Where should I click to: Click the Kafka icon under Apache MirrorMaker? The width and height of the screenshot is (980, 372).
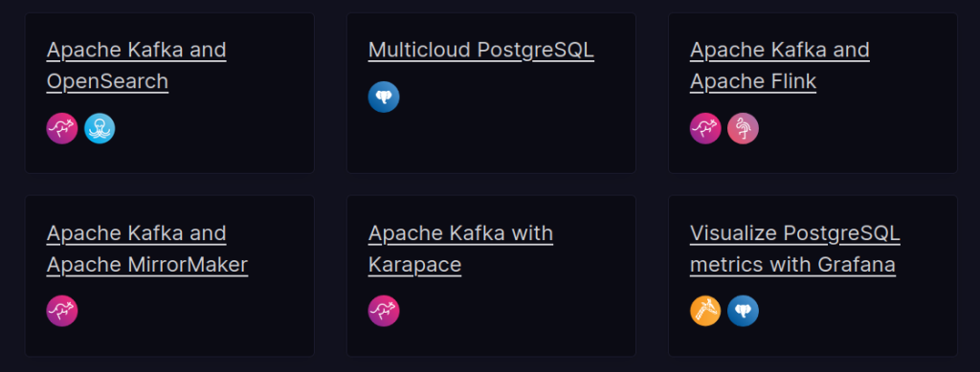(x=62, y=311)
